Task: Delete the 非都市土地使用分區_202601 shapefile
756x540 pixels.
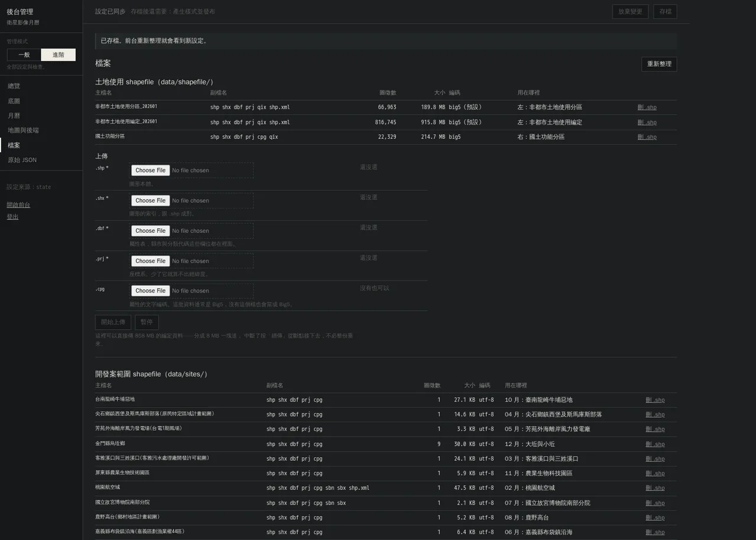Action: (647, 108)
